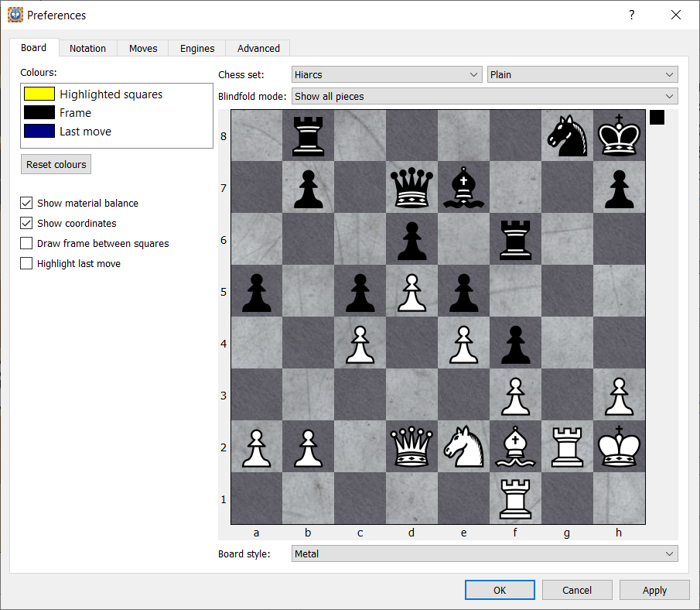Open the Notation tab
Screen dimensions: 700x610
pyautogui.click(x=87, y=48)
